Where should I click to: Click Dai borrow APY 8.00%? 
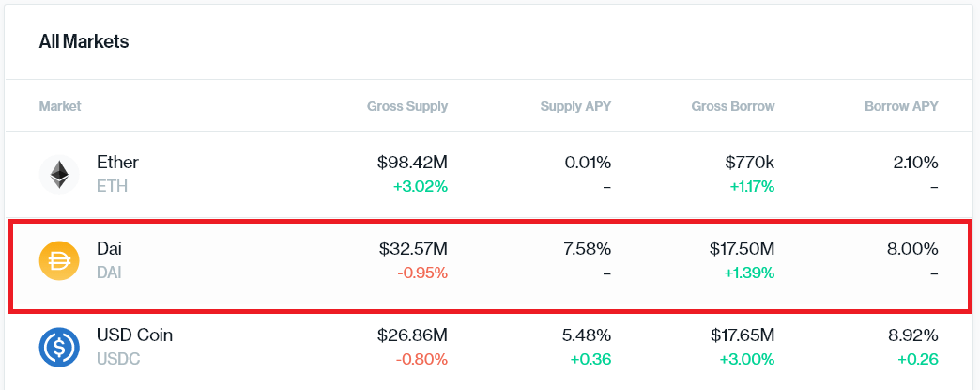tap(913, 249)
